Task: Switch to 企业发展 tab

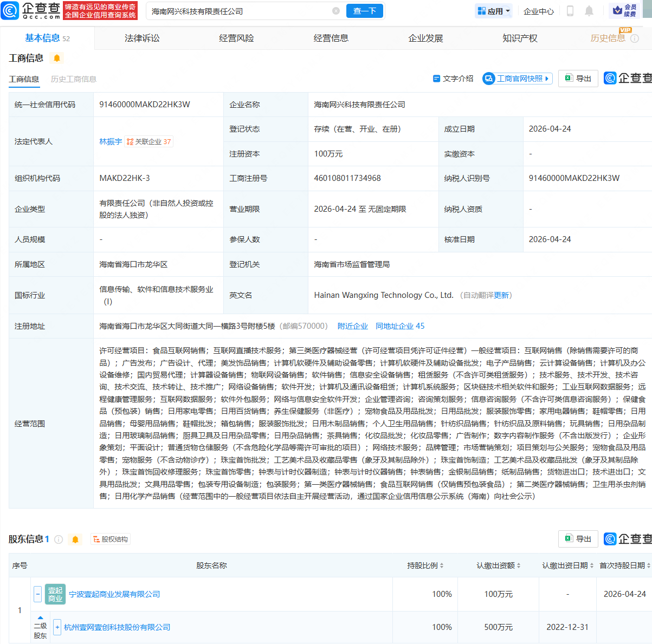Action: (x=425, y=38)
